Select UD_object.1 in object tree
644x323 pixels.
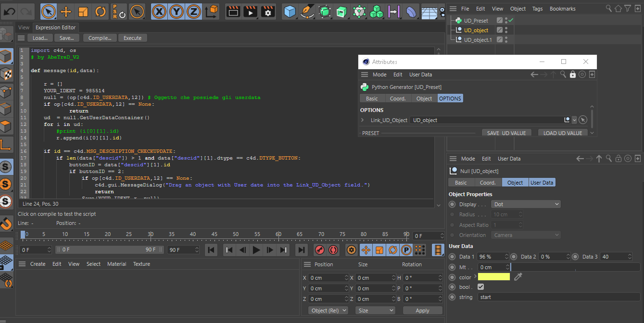pyautogui.click(x=478, y=40)
